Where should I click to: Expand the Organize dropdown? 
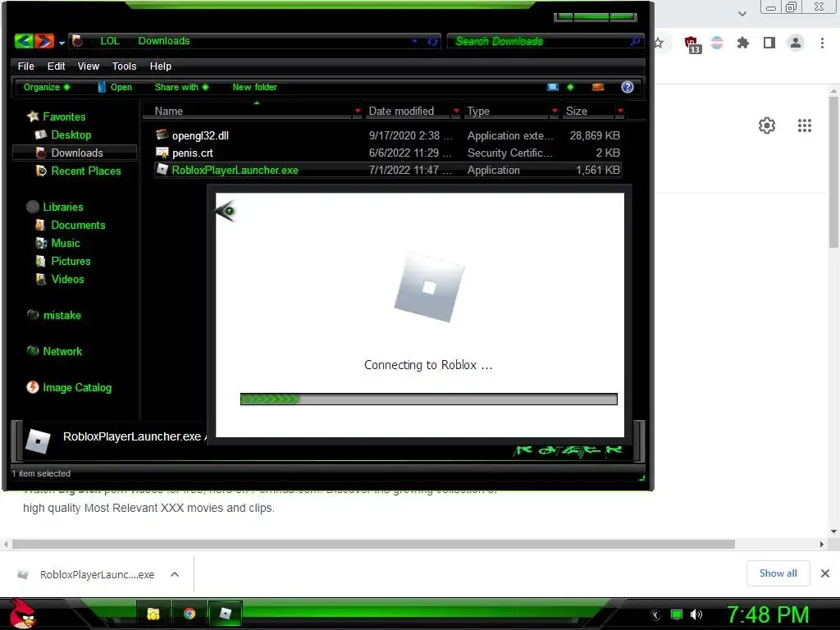46,87
